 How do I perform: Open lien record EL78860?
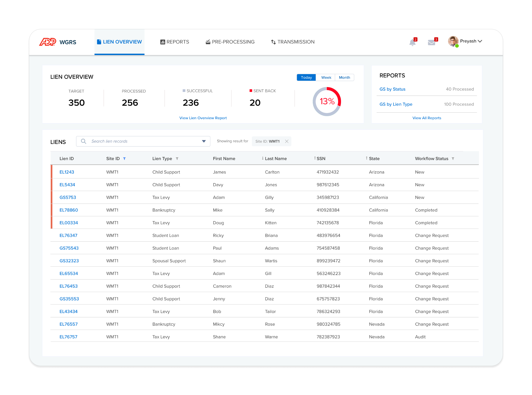(x=69, y=210)
